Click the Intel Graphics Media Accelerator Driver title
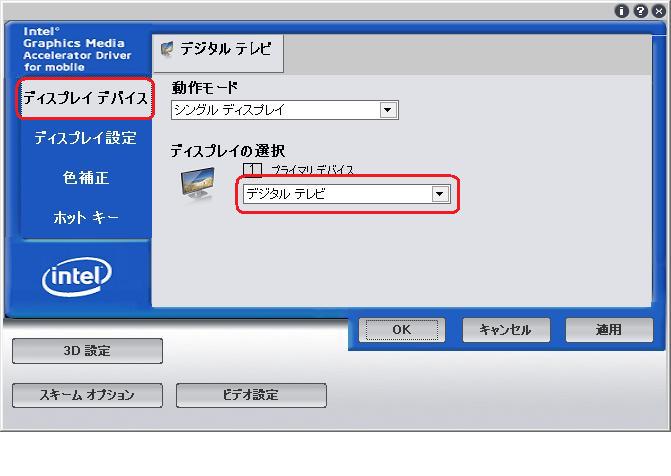 pos(77,49)
